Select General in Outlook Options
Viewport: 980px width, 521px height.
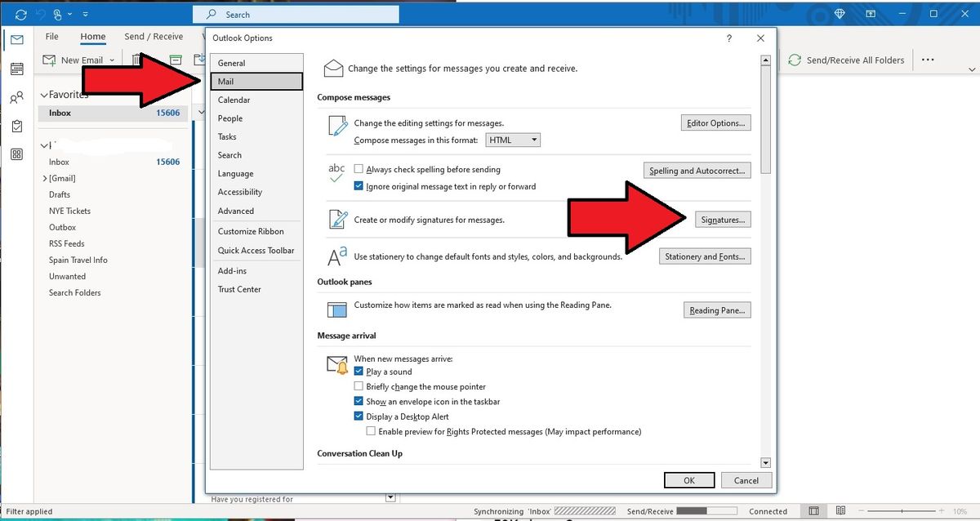(256, 63)
